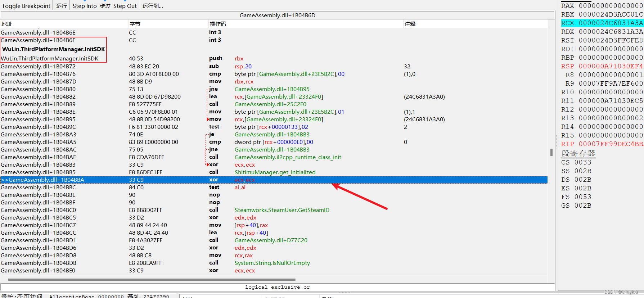Screen dimensions: 644x298
Task: Select the test al,al row
Action: (274, 187)
